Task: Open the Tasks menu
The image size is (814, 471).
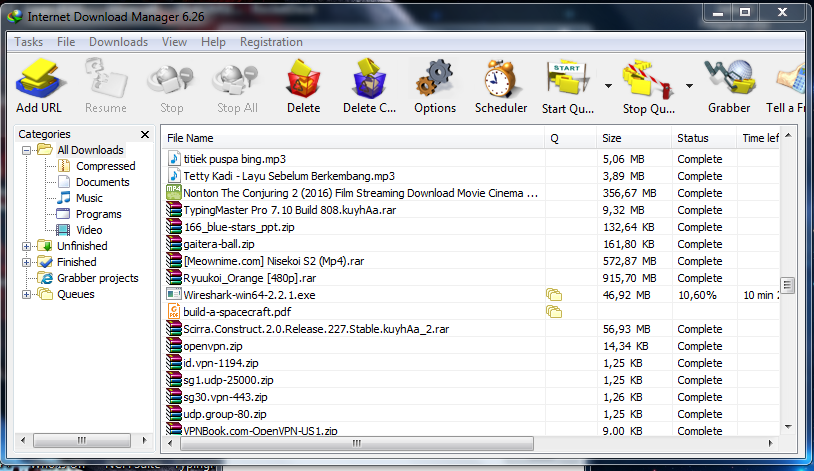Action: coord(29,42)
